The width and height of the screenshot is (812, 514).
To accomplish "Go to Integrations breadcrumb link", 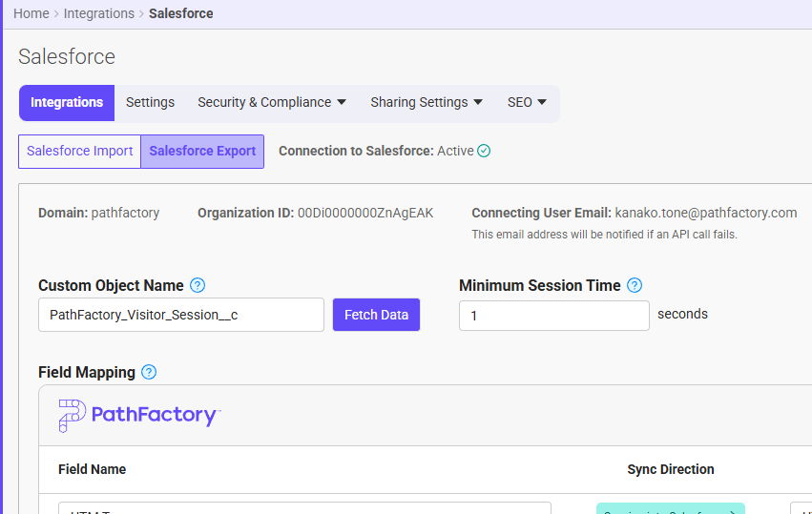I will (x=99, y=13).
